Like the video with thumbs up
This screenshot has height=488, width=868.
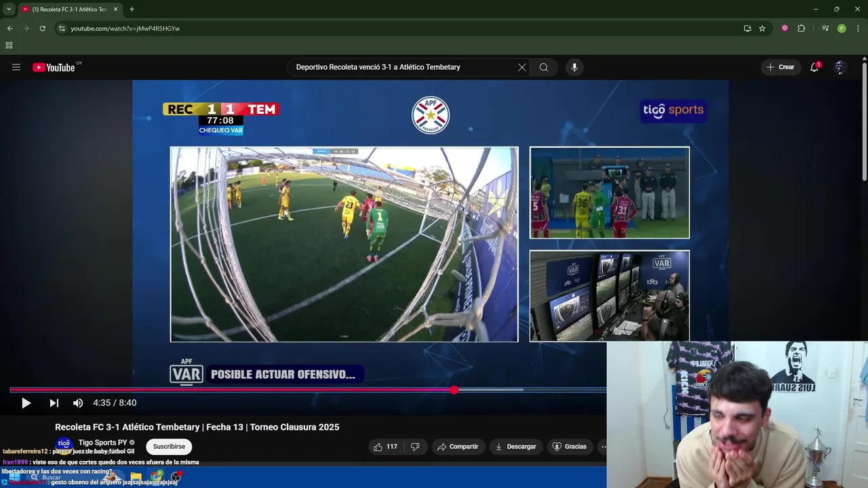point(385,447)
